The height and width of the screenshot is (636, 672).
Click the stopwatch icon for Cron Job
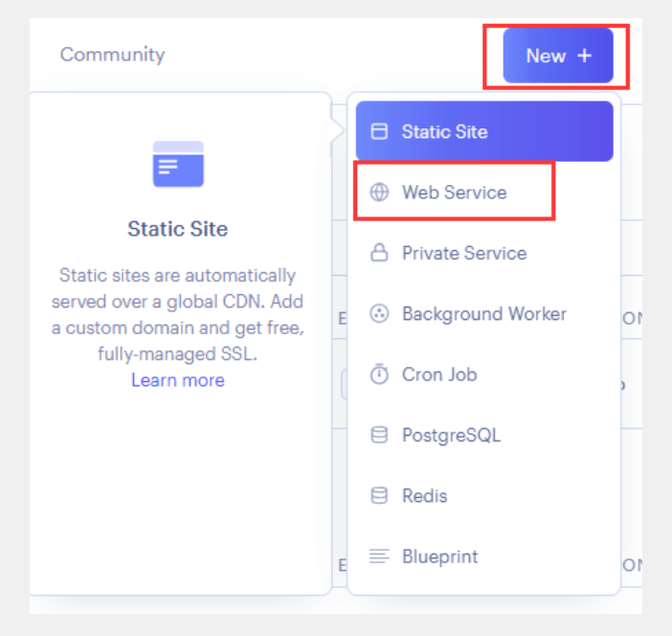coord(380,375)
